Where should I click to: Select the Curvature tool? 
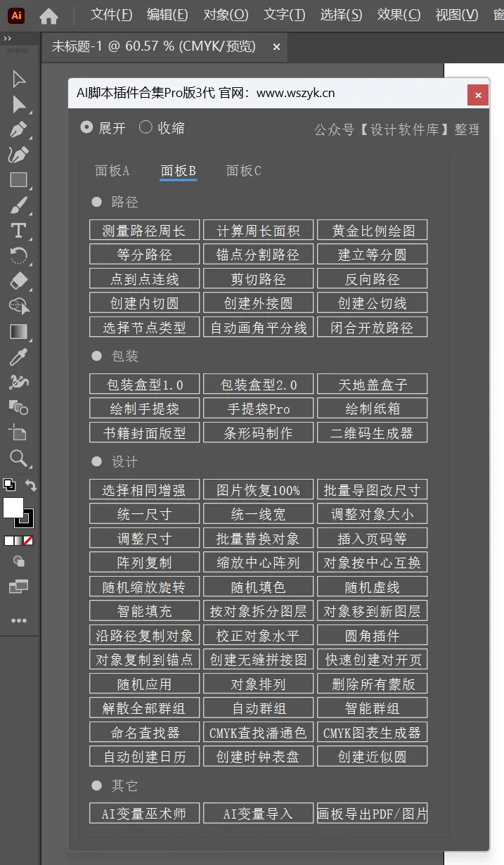coord(19,155)
